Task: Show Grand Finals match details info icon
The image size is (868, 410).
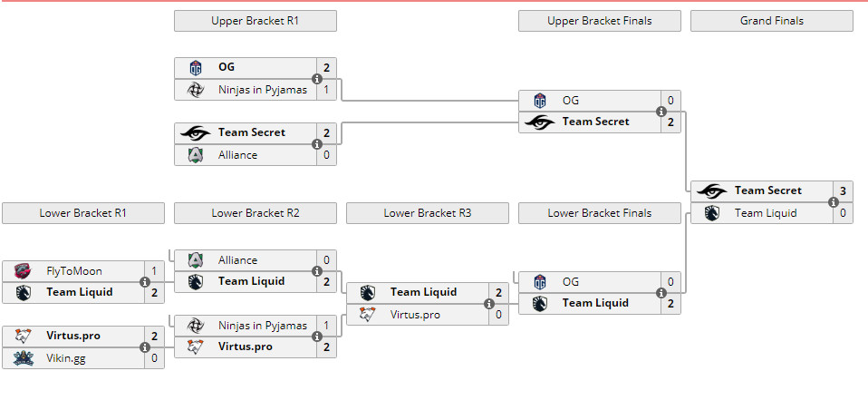Action: (x=834, y=202)
